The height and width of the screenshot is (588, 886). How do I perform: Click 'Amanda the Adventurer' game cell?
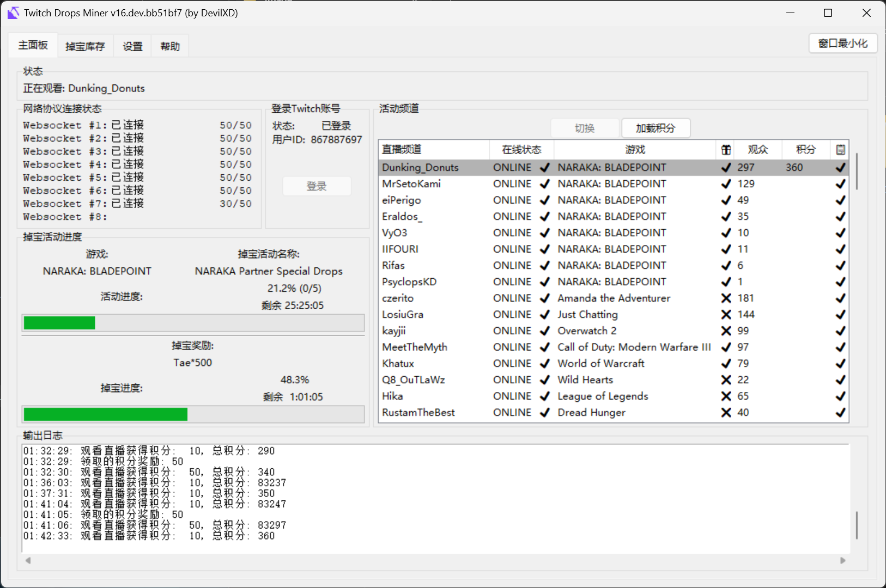point(614,298)
